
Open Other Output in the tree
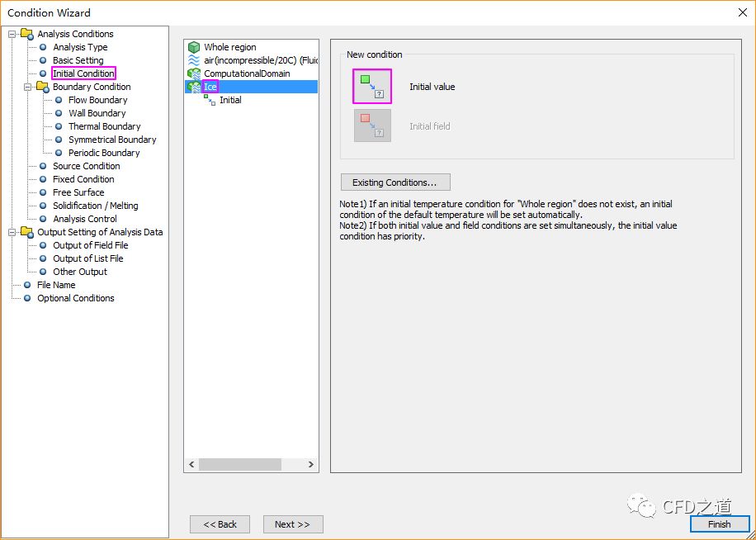pos(80,272)
